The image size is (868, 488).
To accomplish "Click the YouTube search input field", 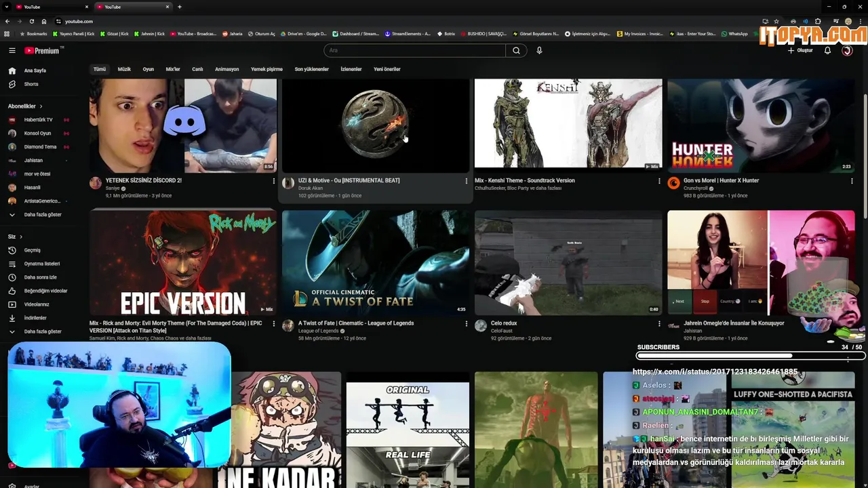I will click(414, 50).
